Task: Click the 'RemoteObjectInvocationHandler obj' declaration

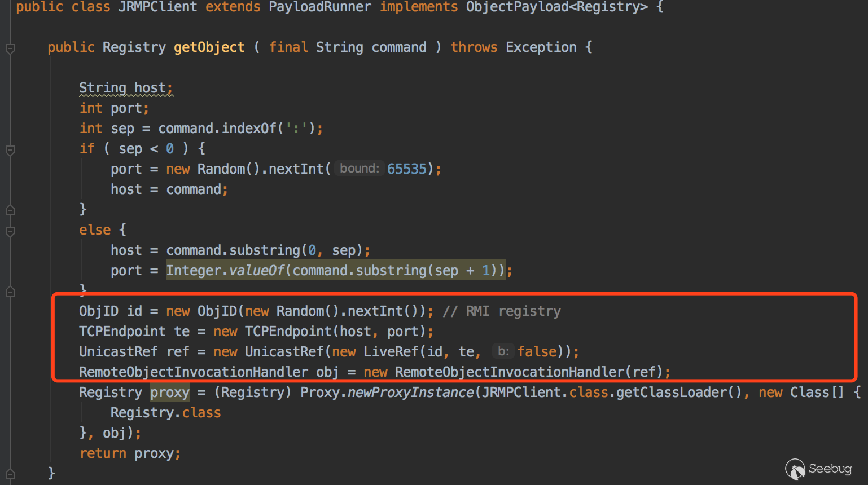Action: click(209, 372)
